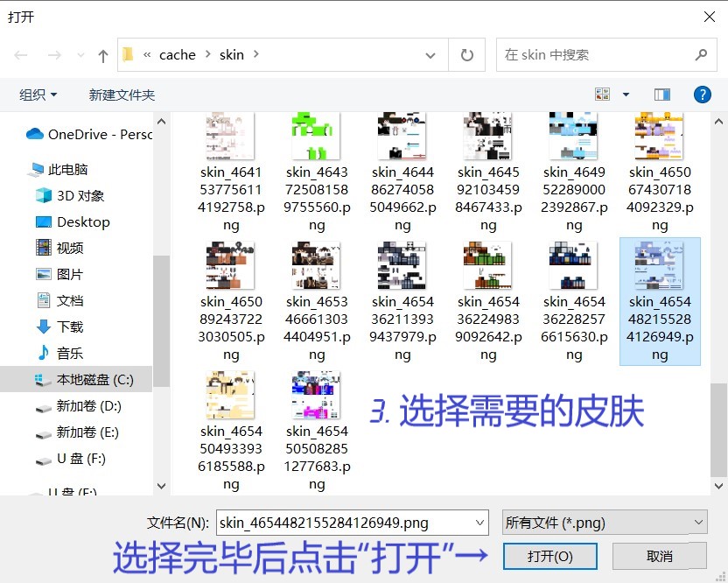Select OneDrive - Personal in sidebar
728x583 pixels.
point(89,134)
